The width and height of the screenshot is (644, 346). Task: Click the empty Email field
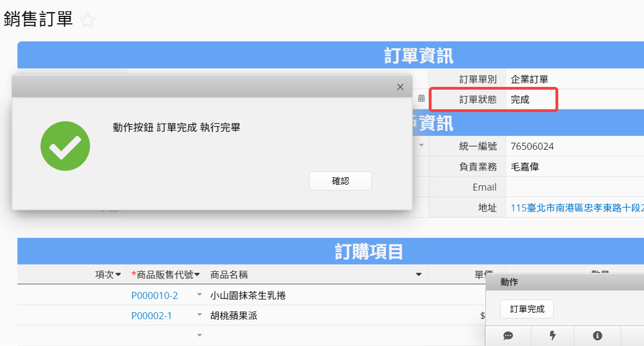pos(574,187)
